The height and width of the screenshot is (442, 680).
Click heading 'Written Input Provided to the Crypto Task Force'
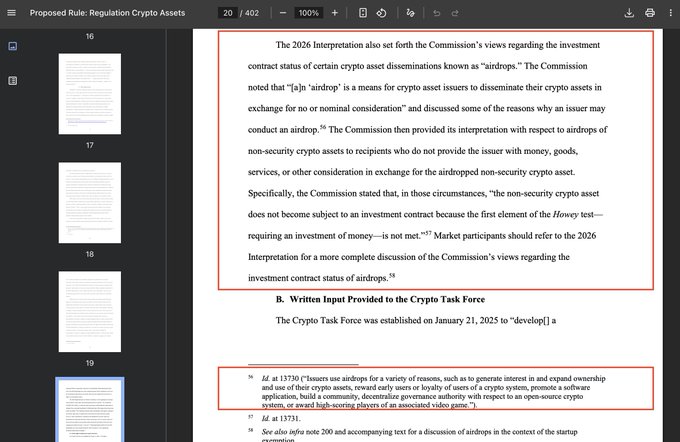click(387, 299)
